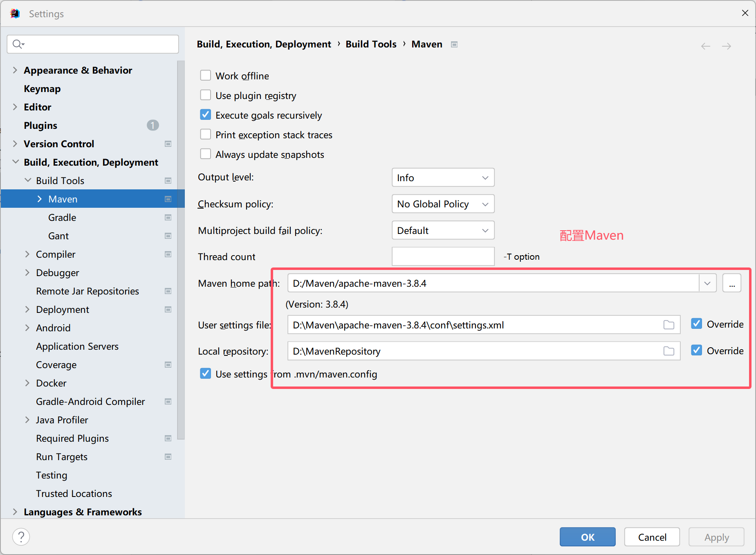Select Keymap in settings tree

(42, 89)
